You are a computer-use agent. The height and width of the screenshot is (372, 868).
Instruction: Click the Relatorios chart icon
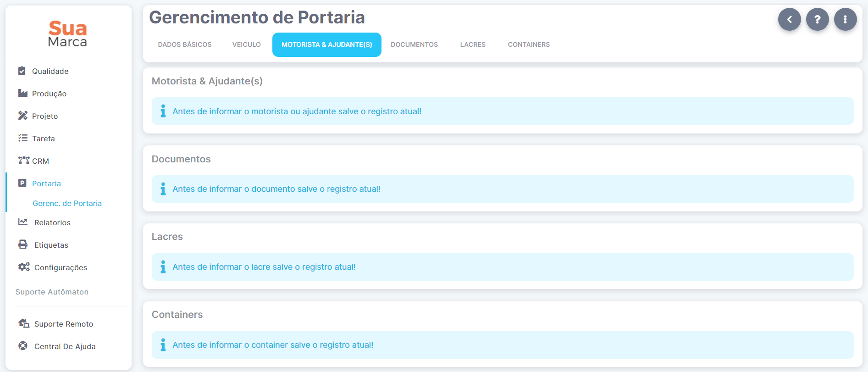(x=23, y=222)
